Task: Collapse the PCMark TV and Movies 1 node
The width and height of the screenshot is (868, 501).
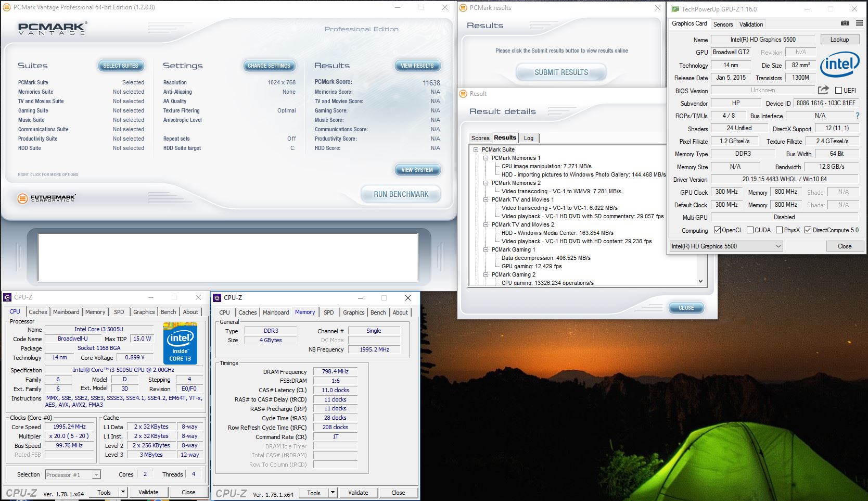Action: 486,199
